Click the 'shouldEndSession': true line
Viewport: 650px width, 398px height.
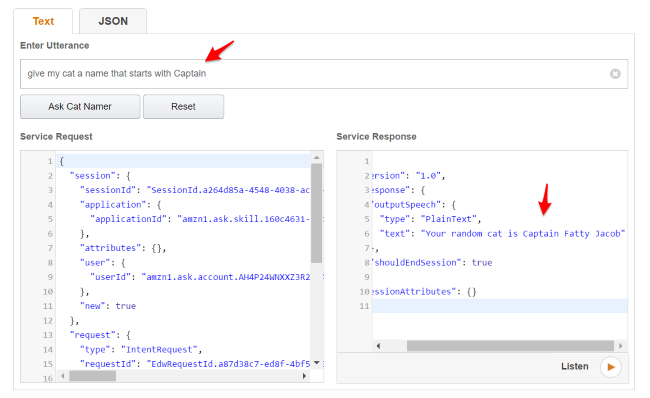click(x=432, y=263)
